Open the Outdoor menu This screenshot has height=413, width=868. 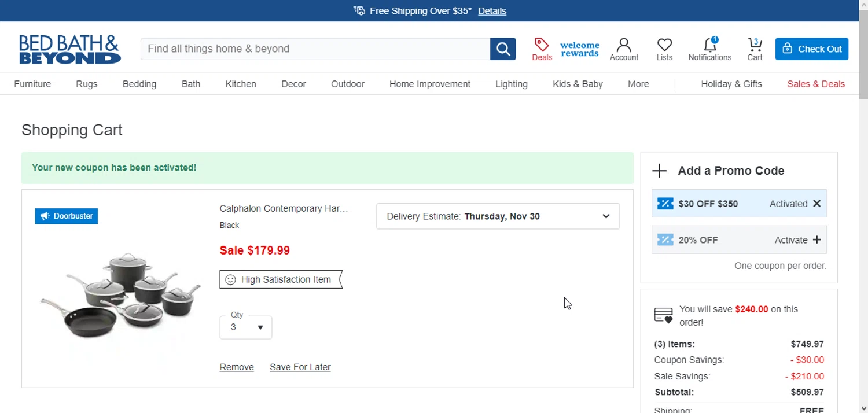click(348, 84)
